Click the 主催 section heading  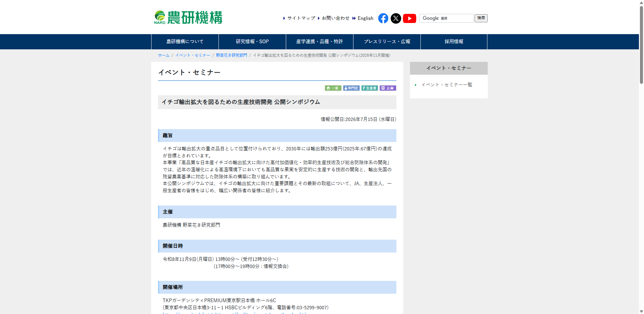pyautogui.click(x=277, y=212)
